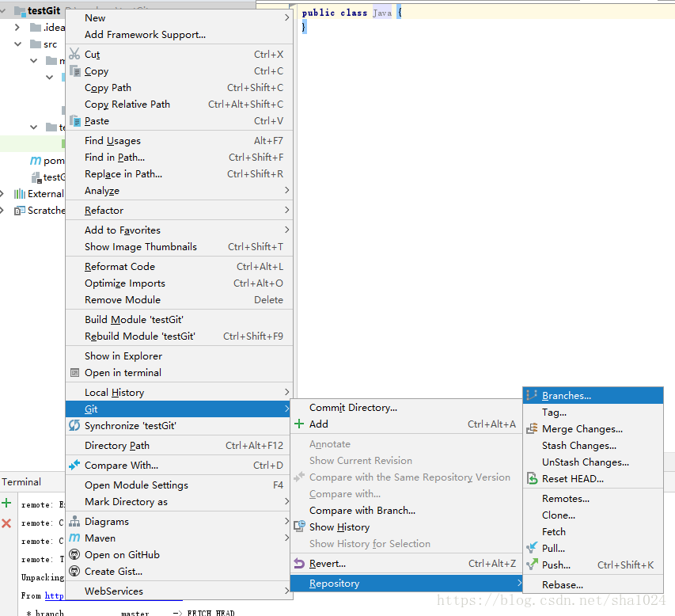Choose Rebase... entry

coord(593,585)
